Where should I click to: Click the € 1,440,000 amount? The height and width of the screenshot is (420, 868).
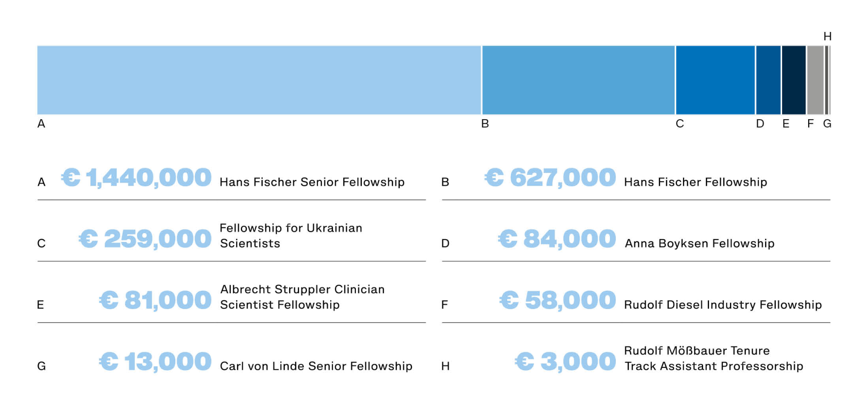137,178
